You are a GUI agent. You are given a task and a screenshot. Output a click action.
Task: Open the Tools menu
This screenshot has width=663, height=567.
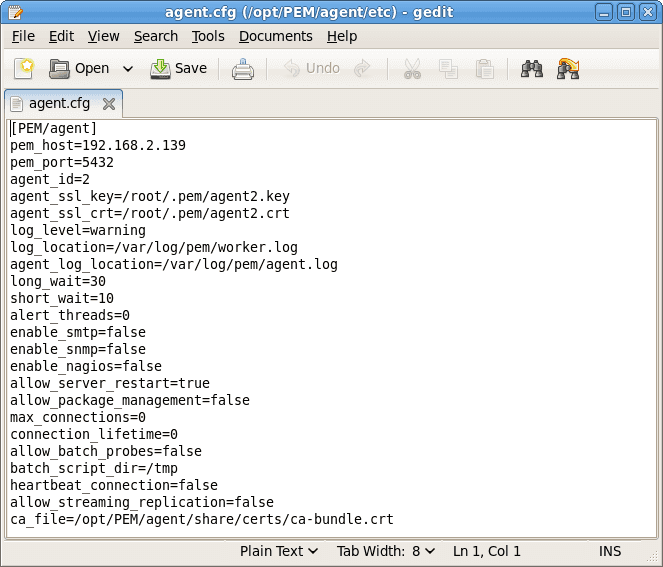click(208, 36)
